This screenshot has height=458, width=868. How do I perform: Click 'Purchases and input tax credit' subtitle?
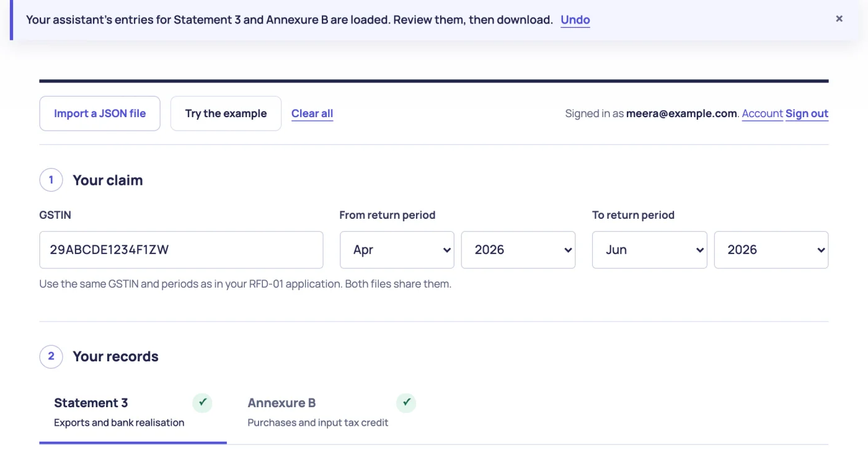[318, 423]
